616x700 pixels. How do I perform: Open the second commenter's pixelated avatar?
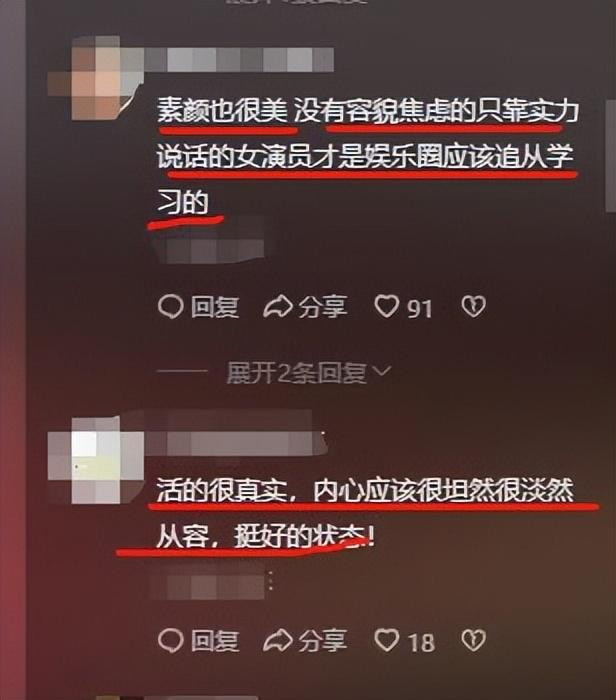pyautogui.click(x=96, y=460)
